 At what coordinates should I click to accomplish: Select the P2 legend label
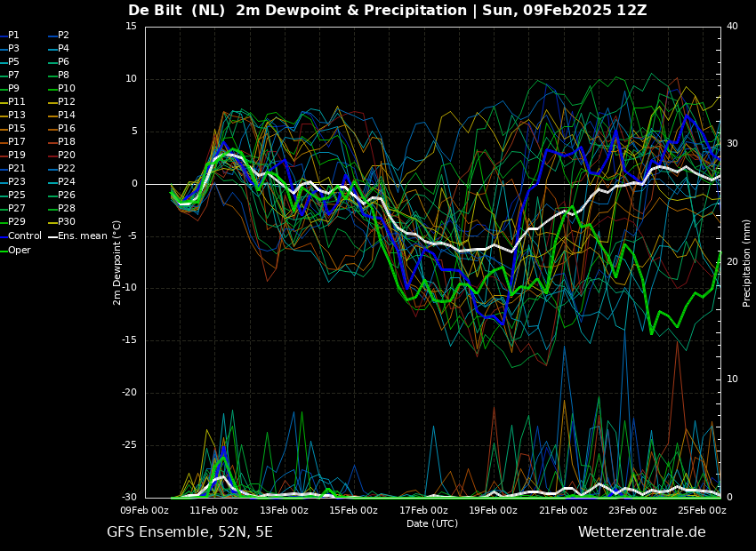(x=60, y=36)
